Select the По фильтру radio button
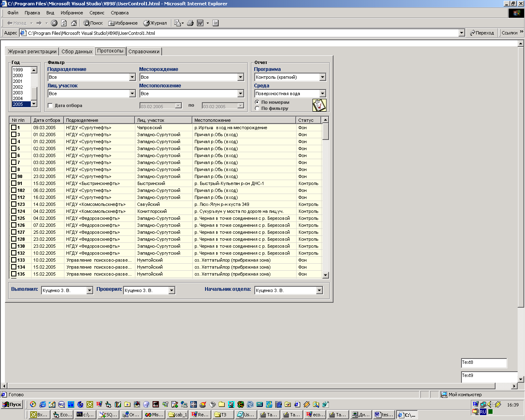525x420 pixels. 257,108
